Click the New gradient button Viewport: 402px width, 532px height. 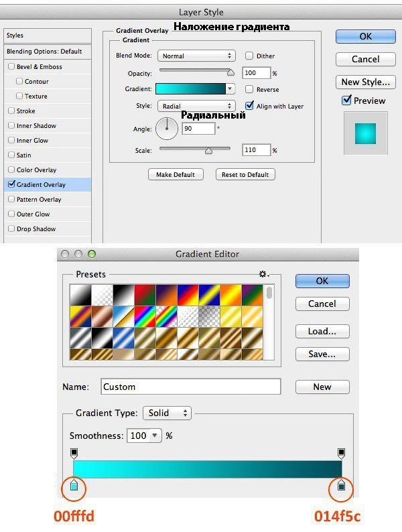tap(322, 387)
